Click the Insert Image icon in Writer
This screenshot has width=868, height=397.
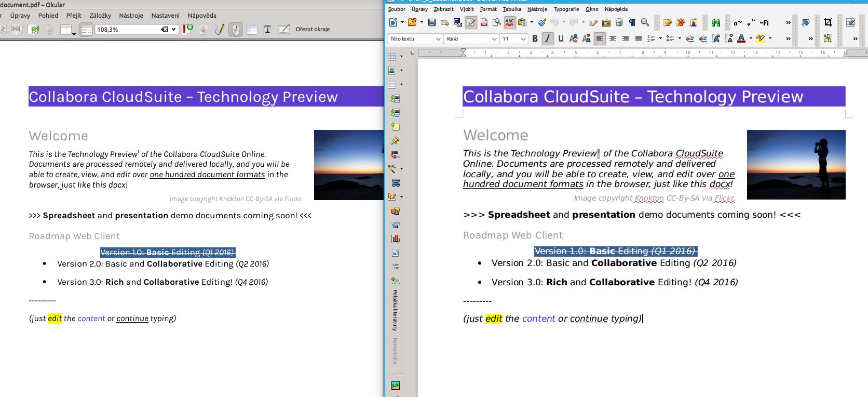point(606,22)
